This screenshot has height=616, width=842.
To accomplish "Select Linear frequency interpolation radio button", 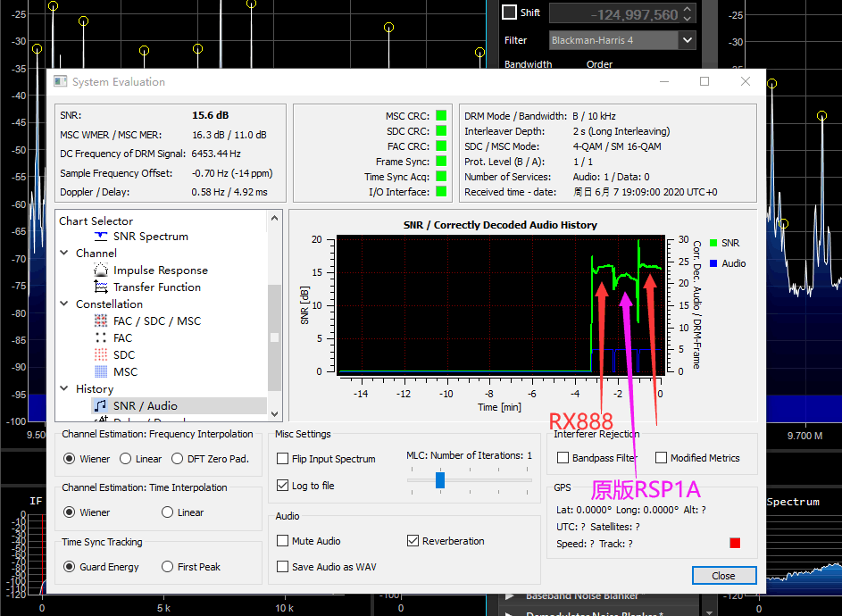I will click(127, 459).
